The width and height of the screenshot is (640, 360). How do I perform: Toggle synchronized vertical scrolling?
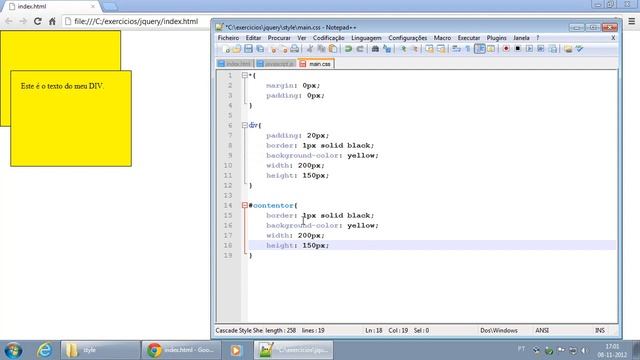tap(429, 49)
